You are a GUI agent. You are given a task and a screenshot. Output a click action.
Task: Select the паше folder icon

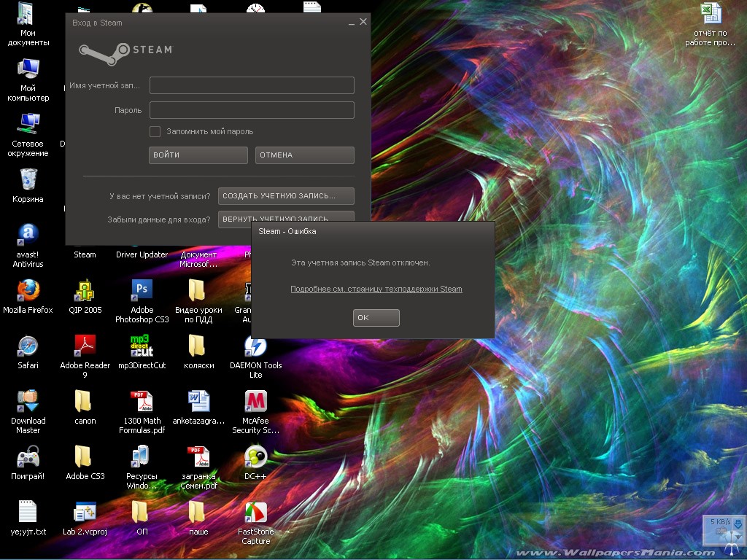tap(198, 518)
